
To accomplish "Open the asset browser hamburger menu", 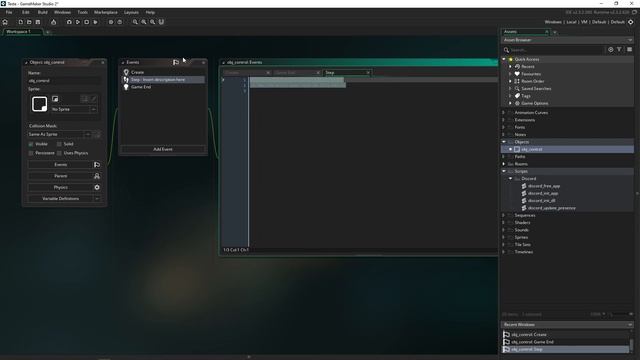I will tap(629, 49).
